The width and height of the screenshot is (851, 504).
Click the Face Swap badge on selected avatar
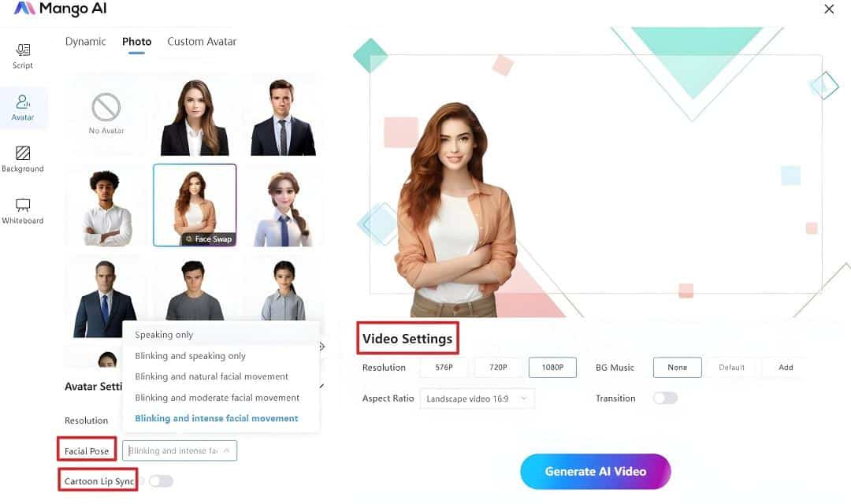[209, 239]
